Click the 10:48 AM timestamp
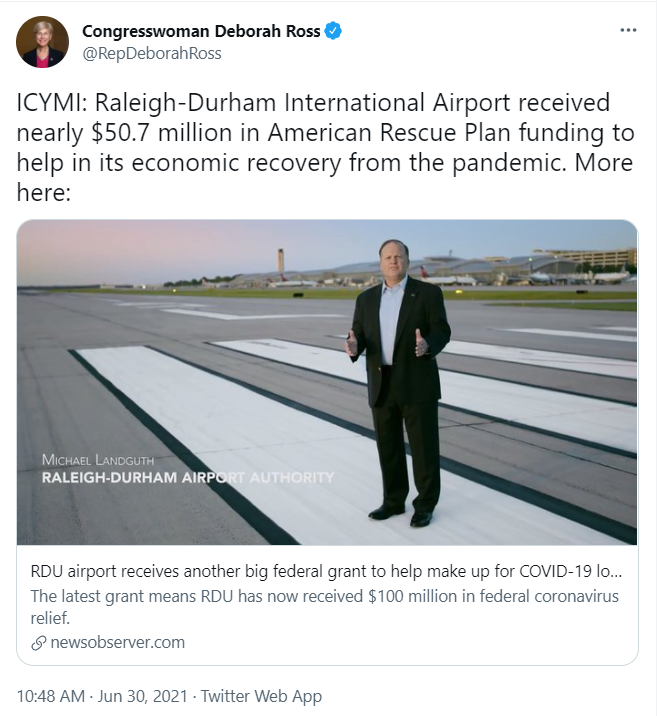 (51, 696)
